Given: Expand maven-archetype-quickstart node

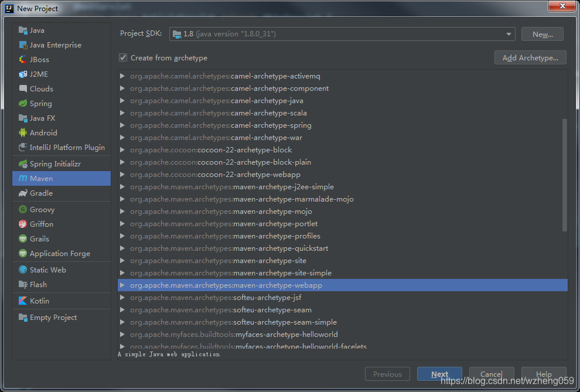Looking at the screenshot, I should coord(122,248).
